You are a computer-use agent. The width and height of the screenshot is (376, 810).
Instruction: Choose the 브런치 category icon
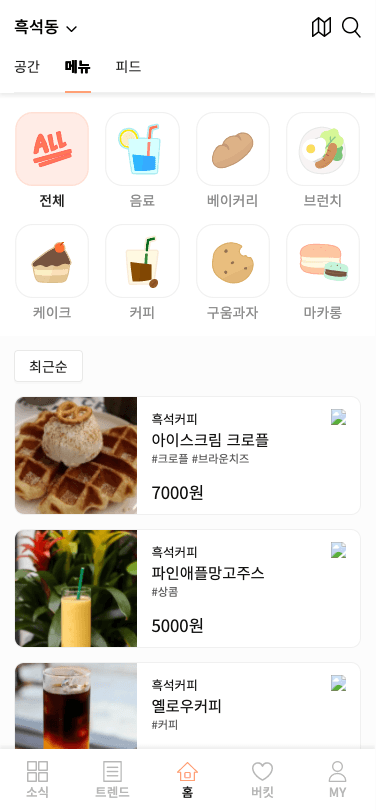[323, 149]
